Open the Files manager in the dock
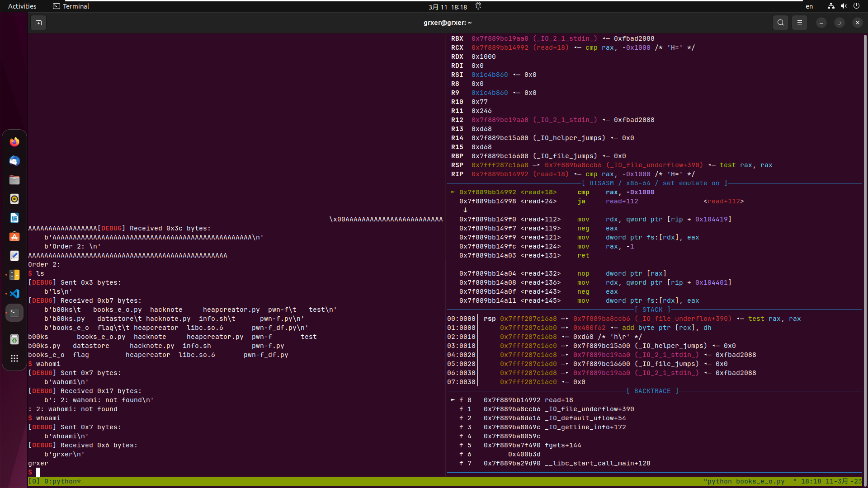 pos(14,180)
